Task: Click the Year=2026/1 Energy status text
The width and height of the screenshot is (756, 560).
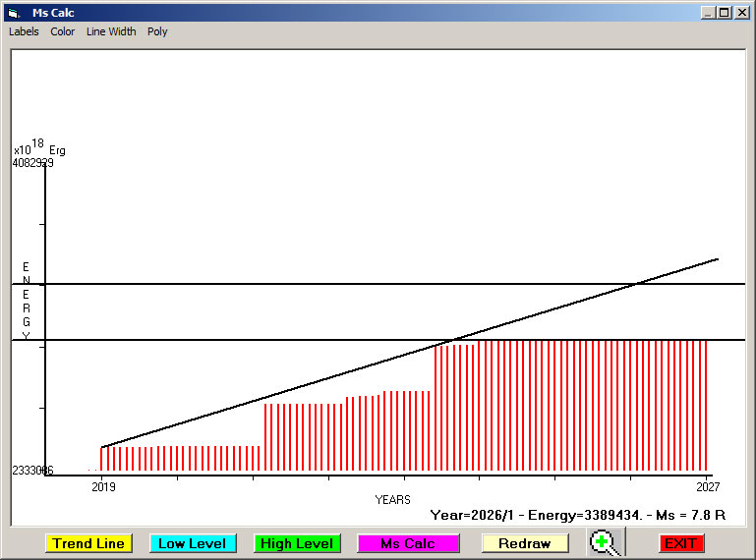Action: [578, 515]
